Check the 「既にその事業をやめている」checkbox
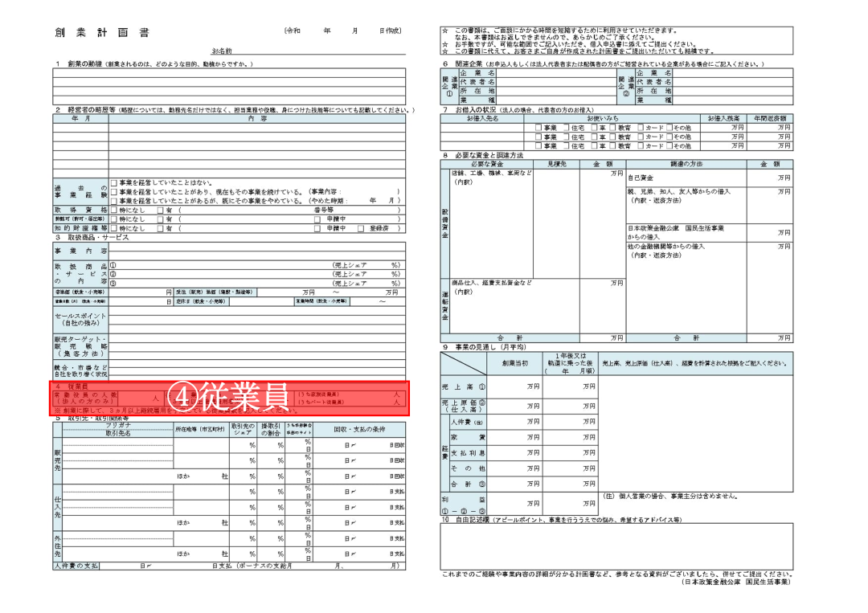This screenshot has height=613, width=868. tap(113, 200)
